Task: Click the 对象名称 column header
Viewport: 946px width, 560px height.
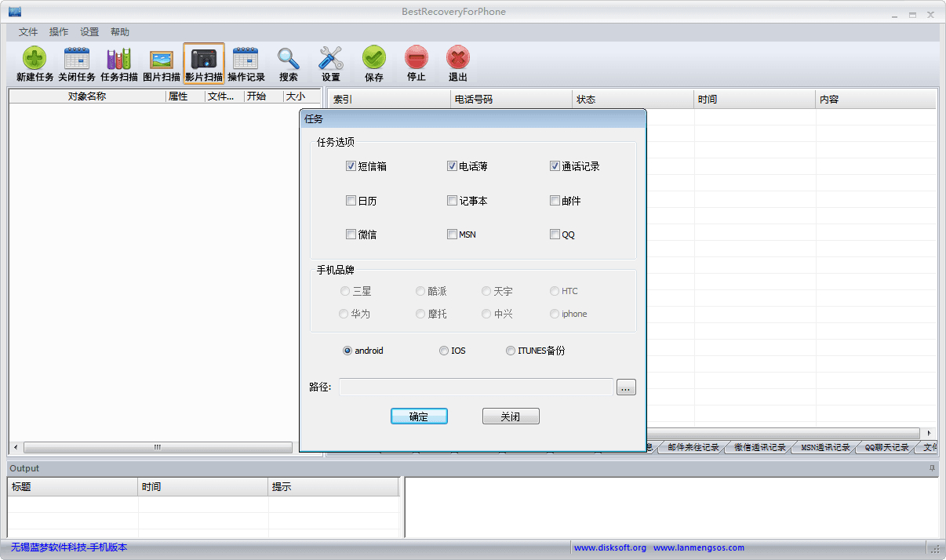Action: 87,96
